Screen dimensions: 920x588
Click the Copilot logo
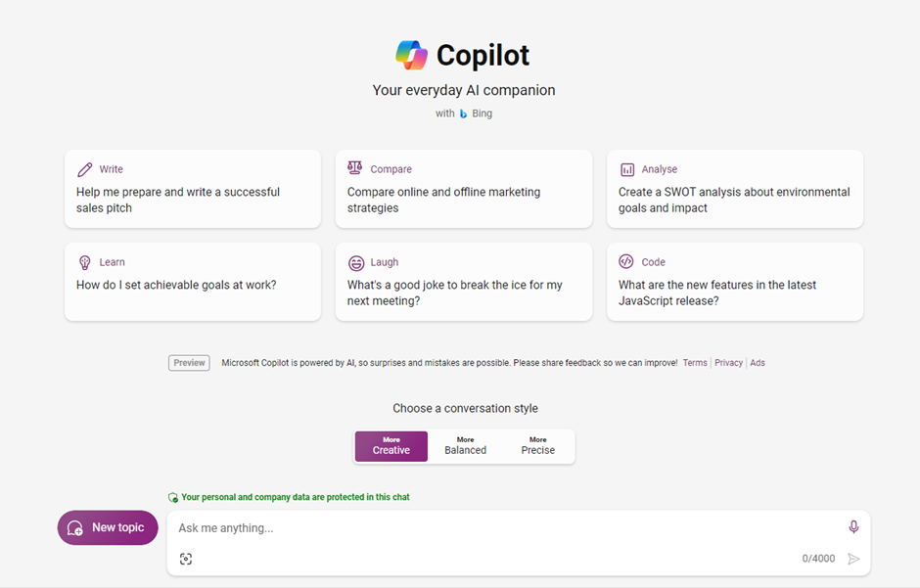pyautogui.click(x=411, y=55)
